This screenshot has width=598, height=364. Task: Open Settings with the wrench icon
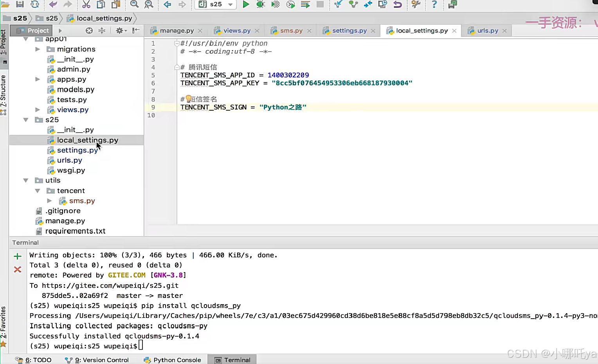416,4
